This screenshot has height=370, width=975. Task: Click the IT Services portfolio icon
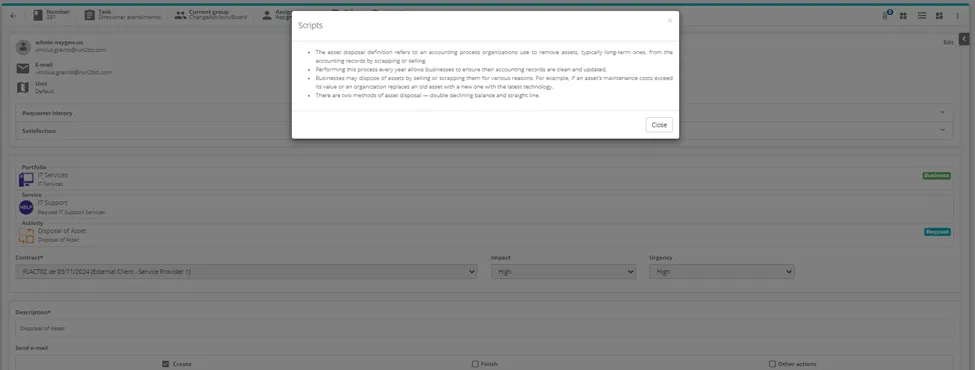coord(26,180)
